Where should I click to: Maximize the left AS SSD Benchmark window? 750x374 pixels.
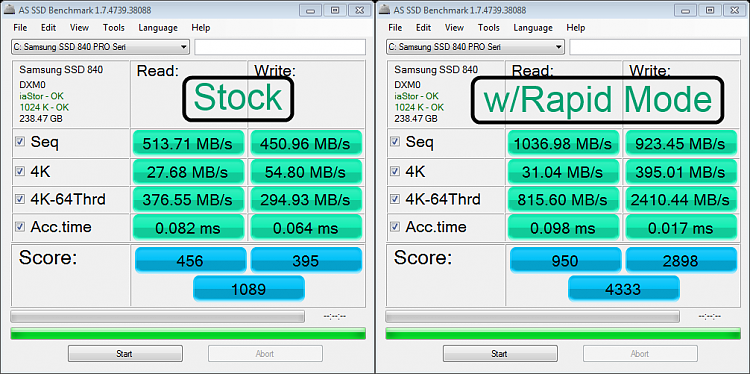pyautogui.click(x=334, y=10)
